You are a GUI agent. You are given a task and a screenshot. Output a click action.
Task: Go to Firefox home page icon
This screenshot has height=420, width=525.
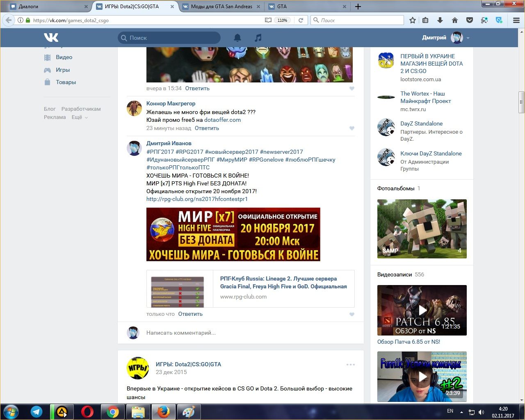pos(455,20)
